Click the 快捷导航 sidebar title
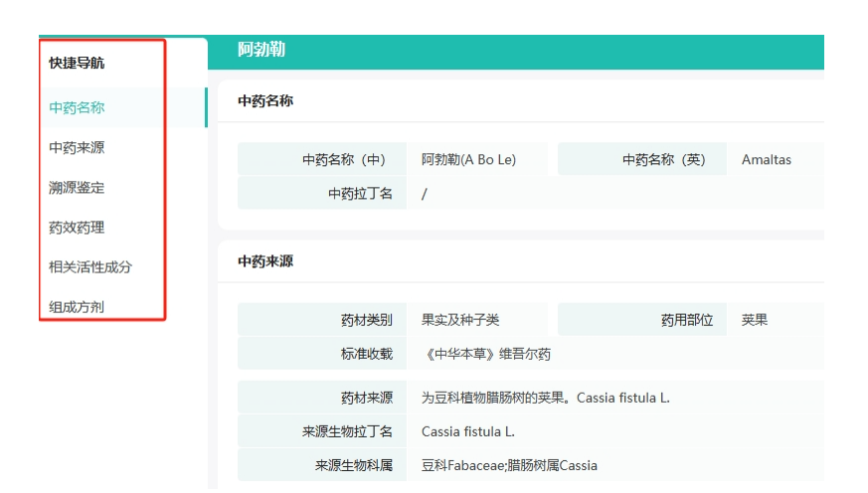868x493 pixels. (x=77, y=64)
